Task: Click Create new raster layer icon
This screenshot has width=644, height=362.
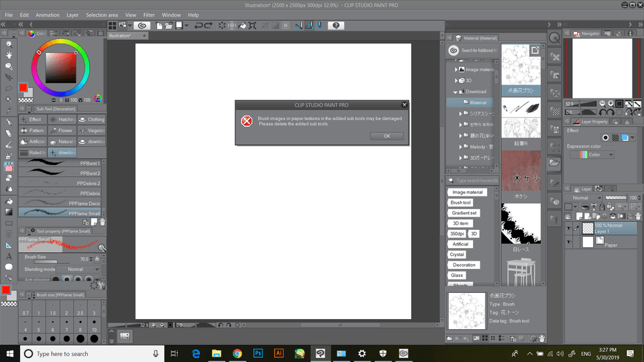Action: point(580,216)
